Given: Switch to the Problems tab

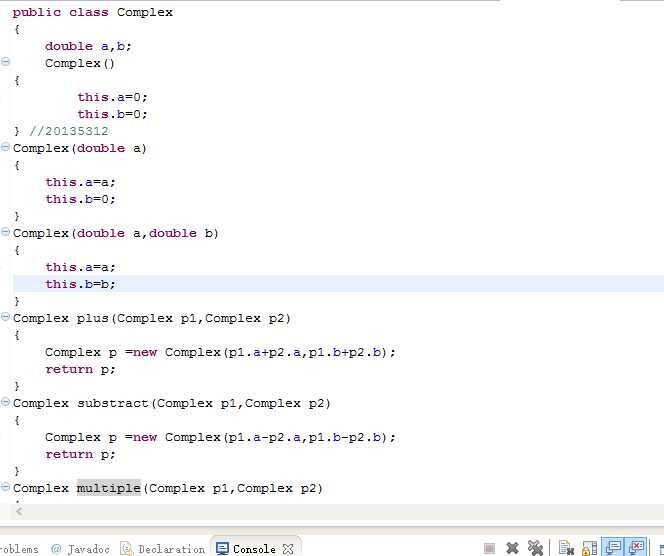Looking at the screenshot, I should point(19,549).
